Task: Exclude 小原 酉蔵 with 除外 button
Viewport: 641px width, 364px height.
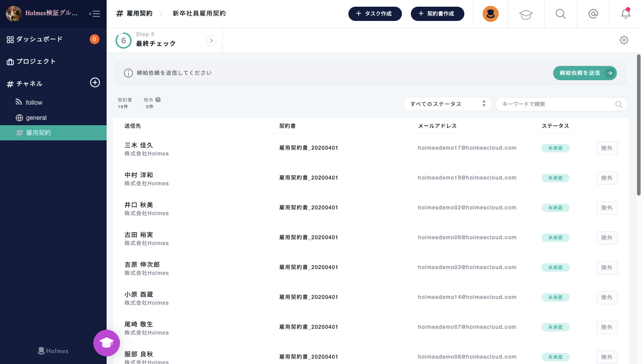Action: tap(607, 298)
